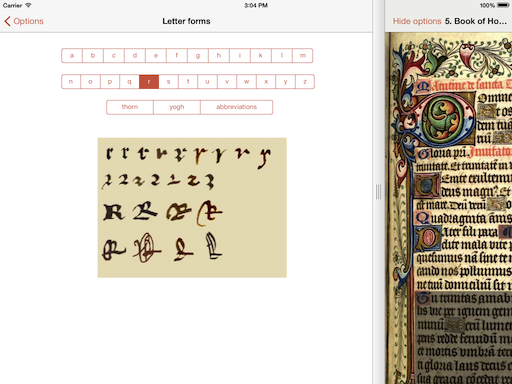The image size is (512, 384).
Task: Go back to Options
Action: tap(24, 21)
